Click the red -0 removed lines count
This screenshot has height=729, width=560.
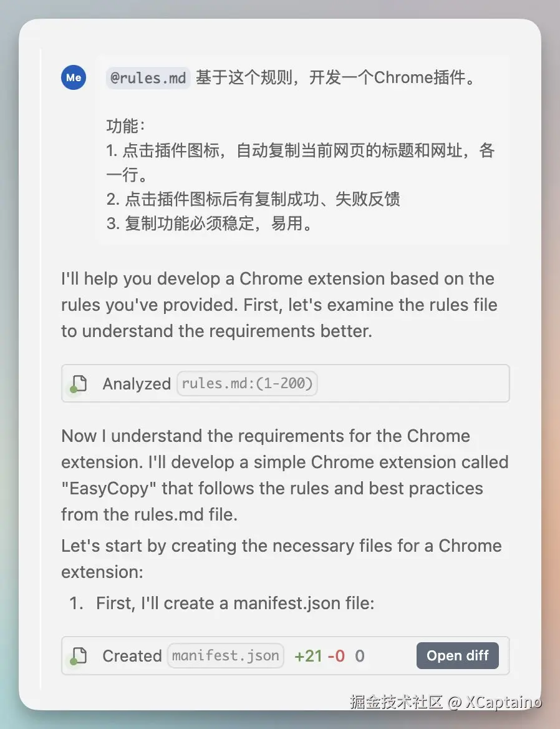336,656
